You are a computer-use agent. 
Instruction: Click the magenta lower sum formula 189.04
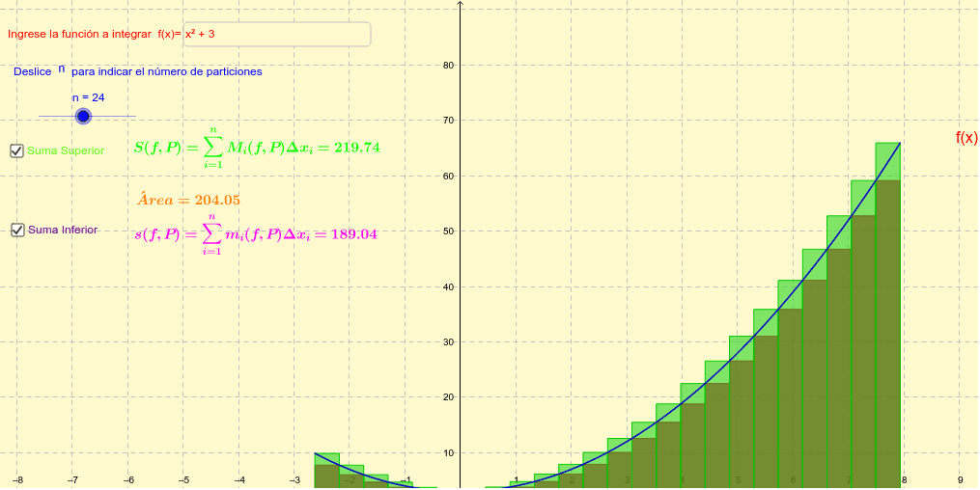tap(256, 234)
